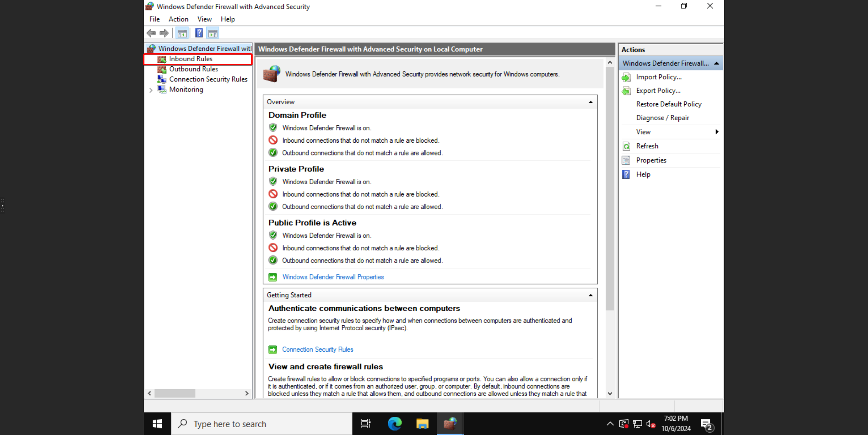Viewport: 868px width, 435px height.
Task: Click the Export Policy action icon
Action: point(626,91)
